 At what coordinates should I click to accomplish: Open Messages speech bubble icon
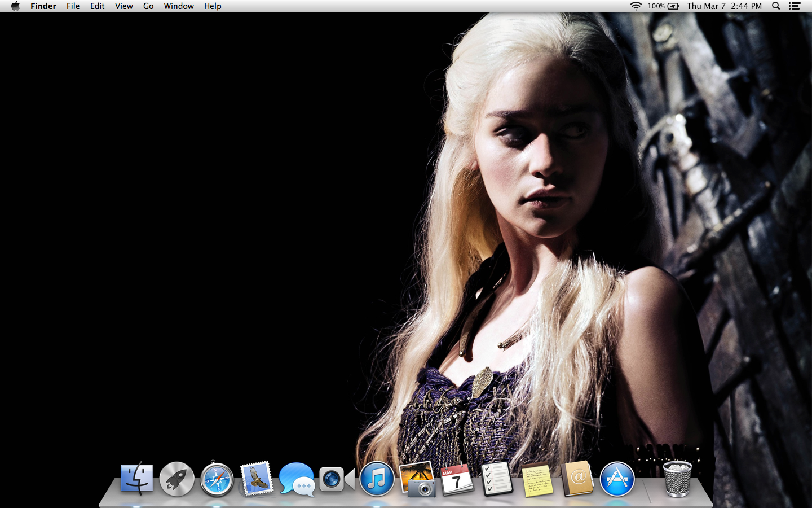[x=297, y=479]
